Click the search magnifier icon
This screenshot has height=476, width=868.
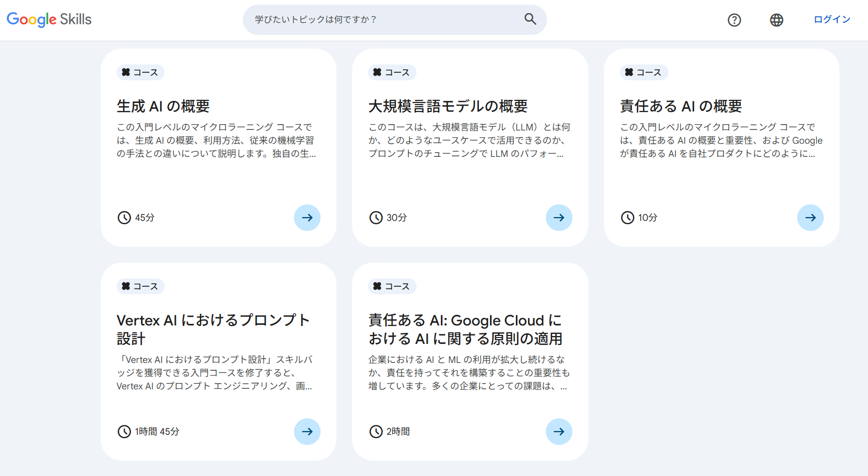click(530, 19)
